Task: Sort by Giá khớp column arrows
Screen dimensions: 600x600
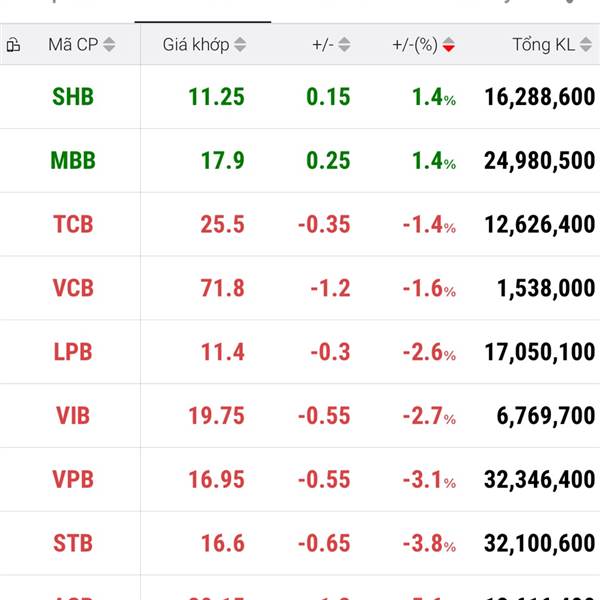Action: [x=240, y=45]
